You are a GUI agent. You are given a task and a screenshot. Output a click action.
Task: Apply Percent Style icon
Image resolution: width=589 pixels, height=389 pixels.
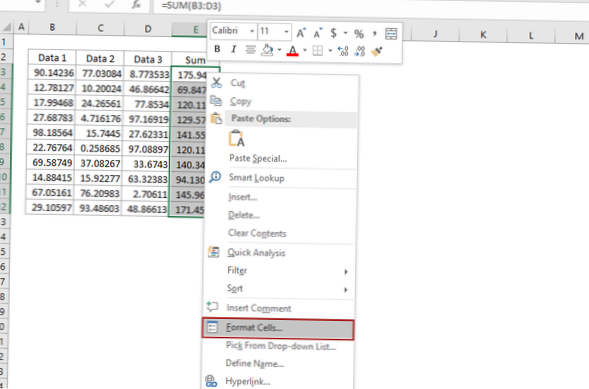(x=359, y=34)
